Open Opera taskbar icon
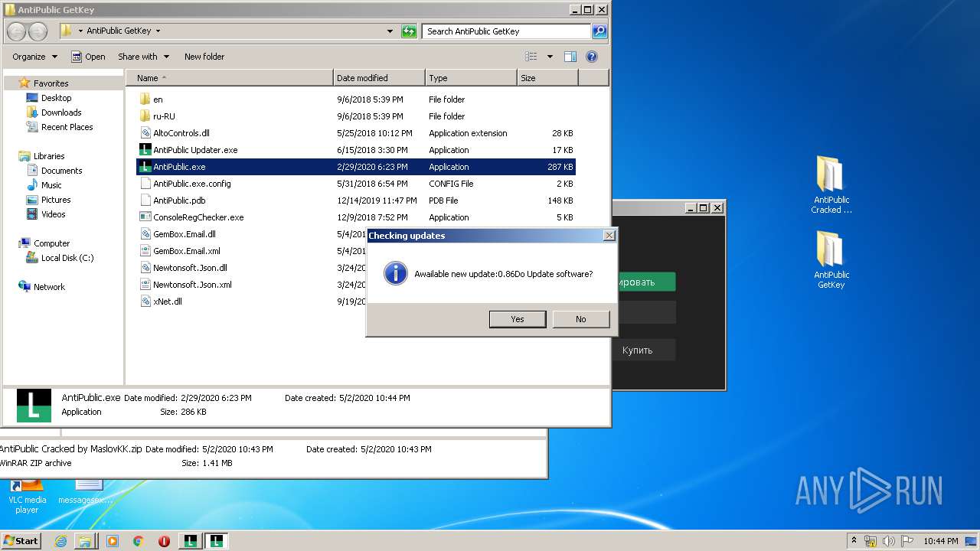 pos(164,541)
